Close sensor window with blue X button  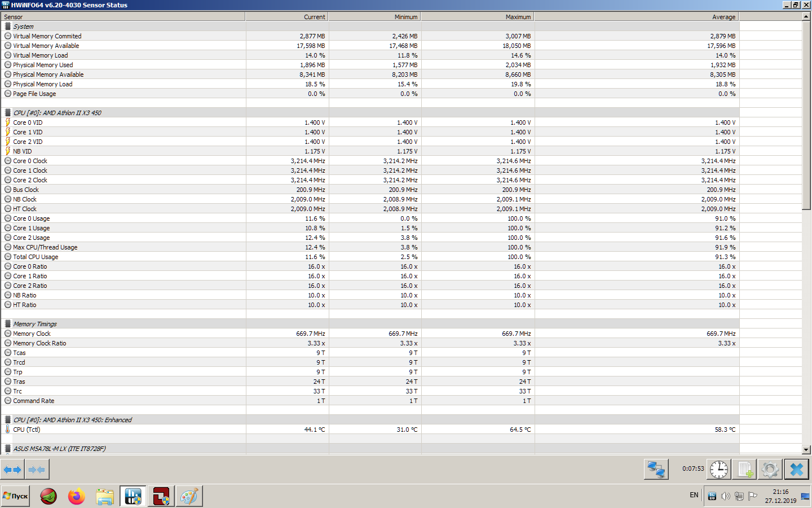(796, 469)
